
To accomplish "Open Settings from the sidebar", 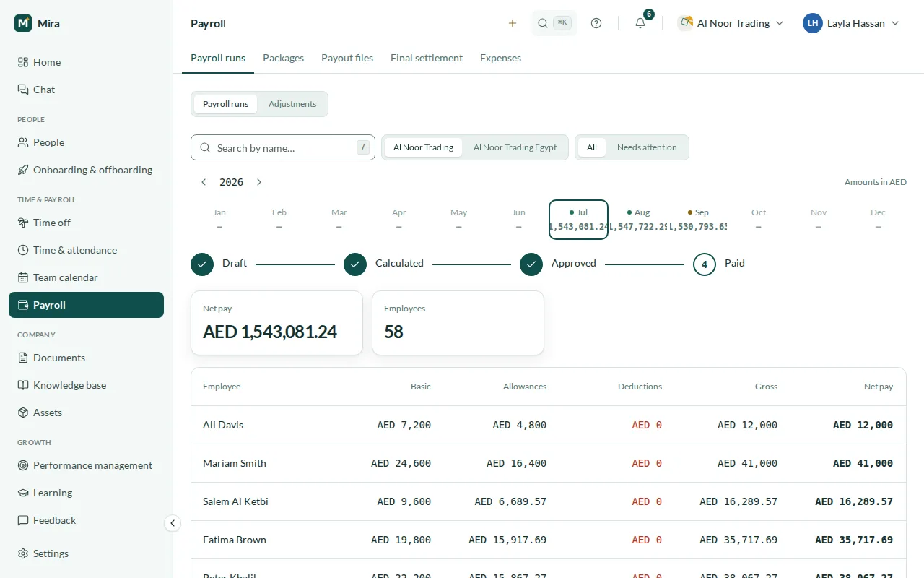I will (x=86, y=553).
